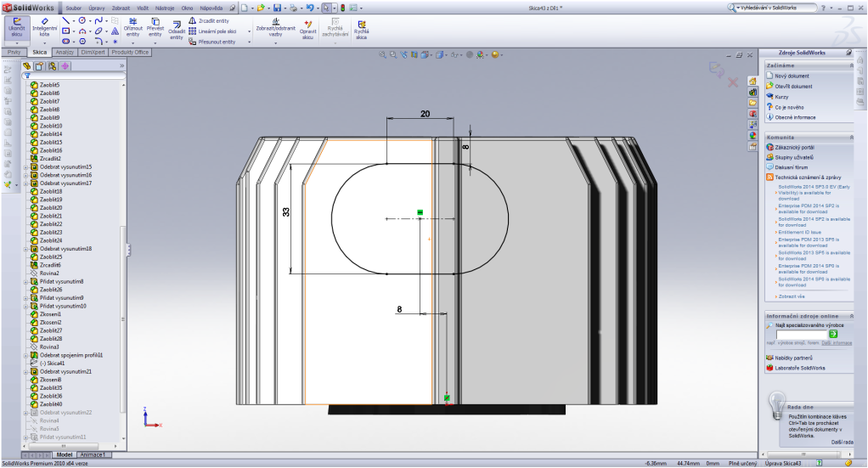The height and width of the screenshot is (468, 868).
Task: Click Opravit skicu repair tool
Action: pos(307,30)
